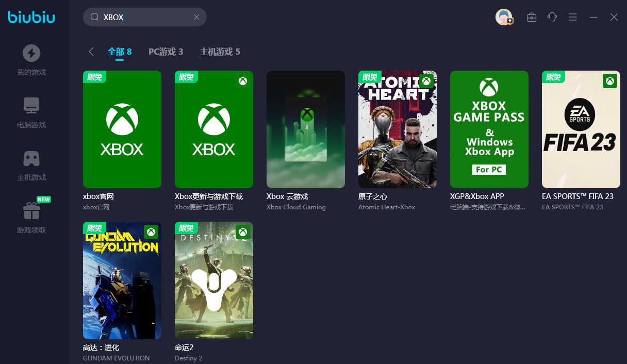The image size is (627, 364).
Task: Minimize the biubiu window
Action: pyautogui.click(x=593, y=17)
